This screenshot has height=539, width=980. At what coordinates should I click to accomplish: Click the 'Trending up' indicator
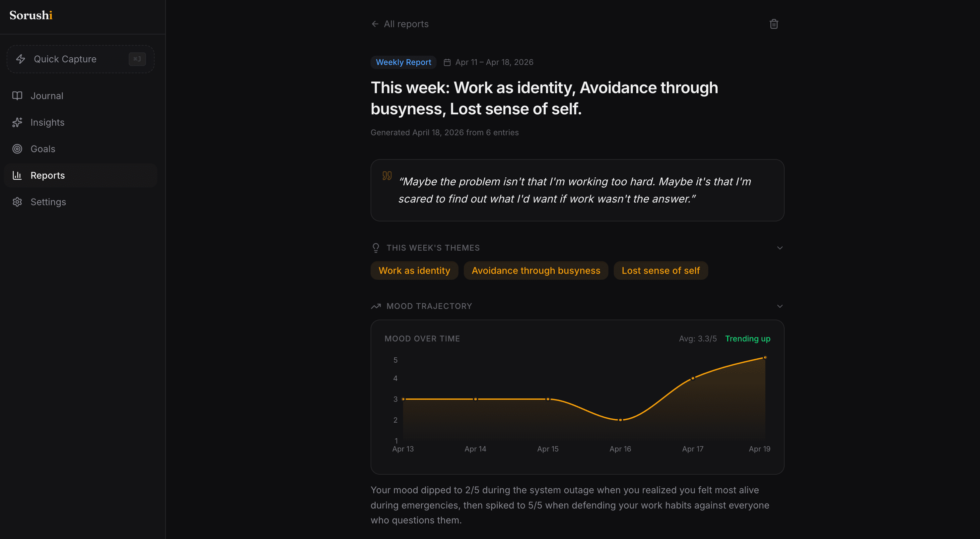pyautogui.click(x=747, y=339)
